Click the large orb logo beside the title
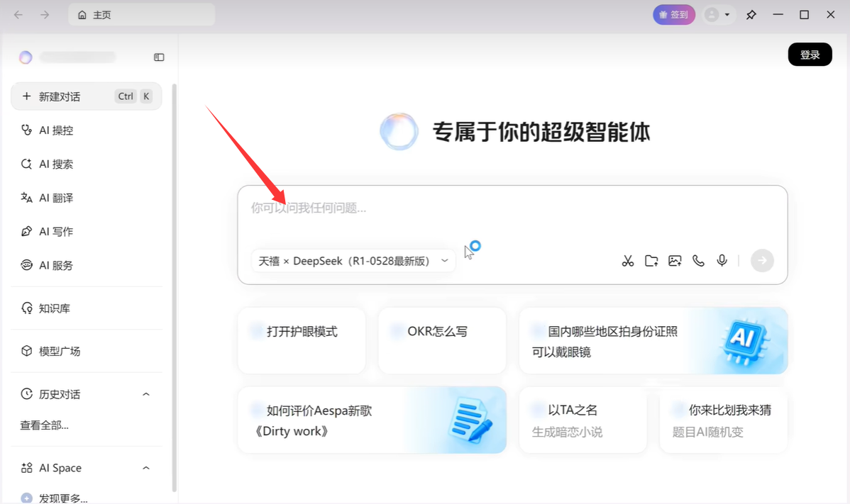The image size is (850, 504). 399,132
